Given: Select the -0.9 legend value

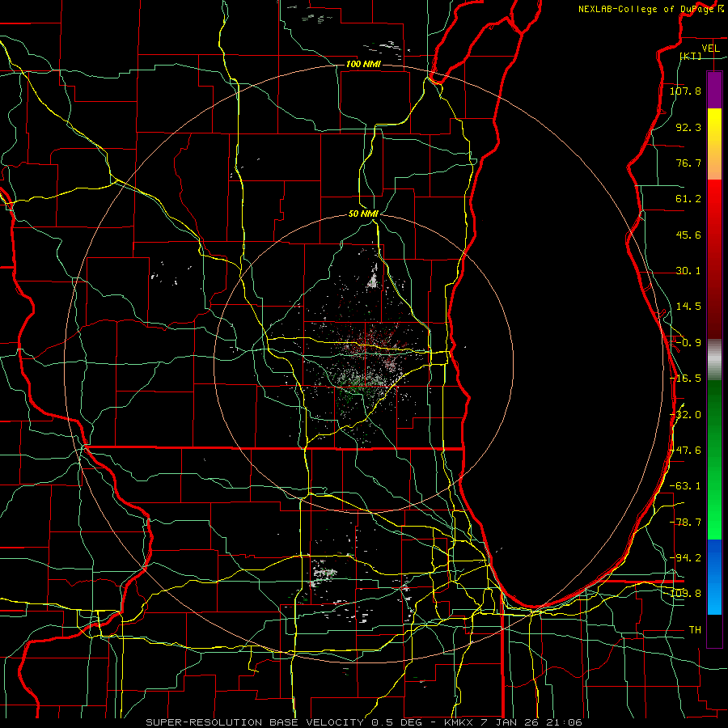Looking at the screenshot, I should click(x=688, y=343).
